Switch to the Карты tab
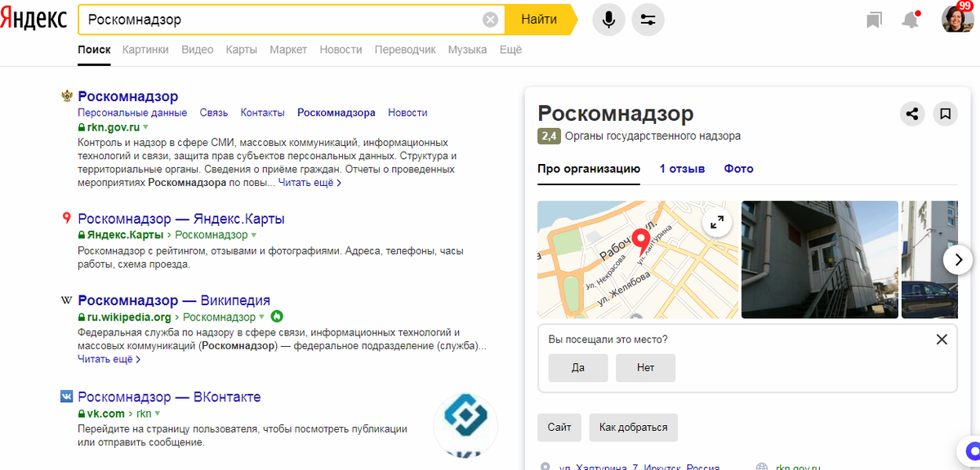 coord(242,50)
